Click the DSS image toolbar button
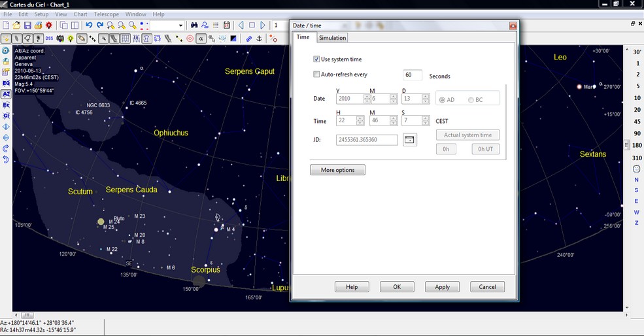Viewport: 644px width, 336px height. (49, 39)
